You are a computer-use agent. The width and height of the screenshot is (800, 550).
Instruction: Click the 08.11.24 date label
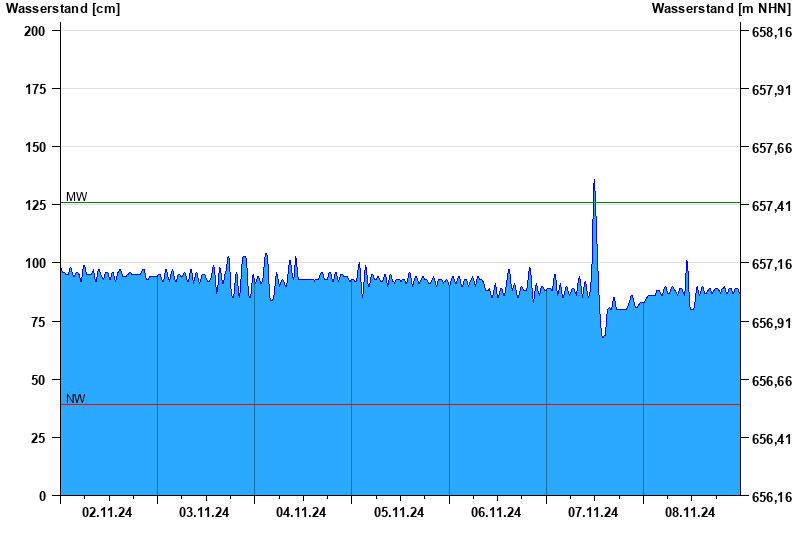coord(690,512)
